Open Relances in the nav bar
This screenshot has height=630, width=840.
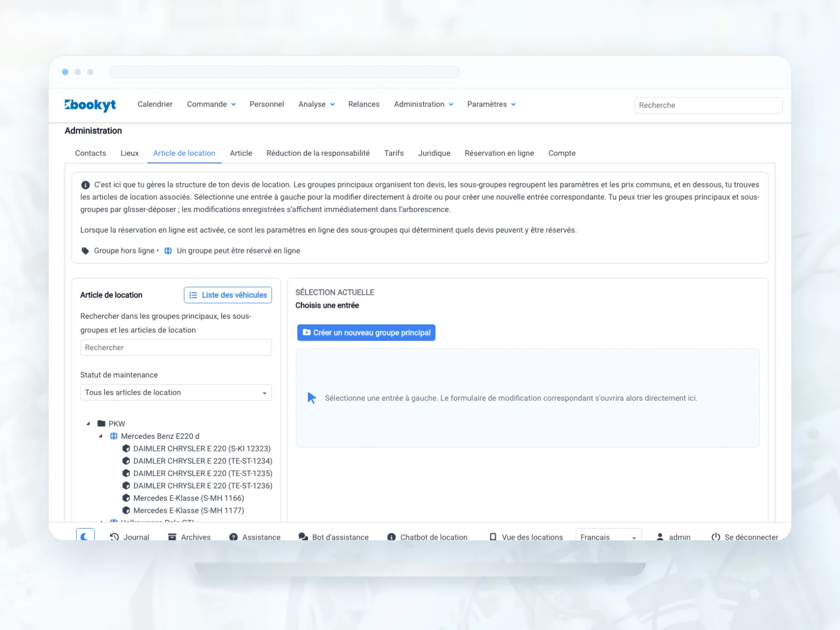[x=364, y=104]
